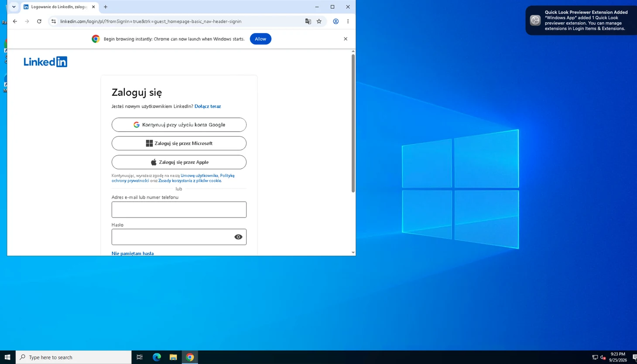Click the address bar URL
637x364 pixels.
(x=151, y=21)
